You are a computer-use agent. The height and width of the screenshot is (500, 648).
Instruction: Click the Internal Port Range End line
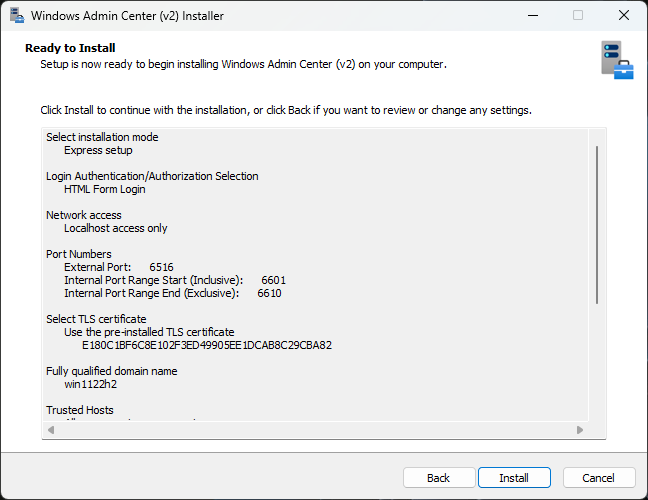pyautogui.click(x=172, y=293)
